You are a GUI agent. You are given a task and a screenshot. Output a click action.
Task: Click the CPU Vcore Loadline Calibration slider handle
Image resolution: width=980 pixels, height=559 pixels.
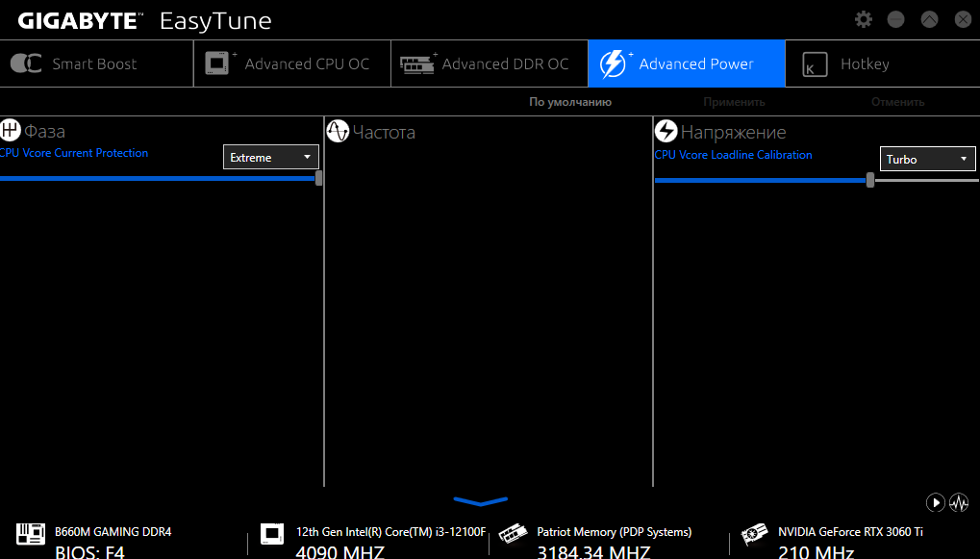click(x=870, y=180)
